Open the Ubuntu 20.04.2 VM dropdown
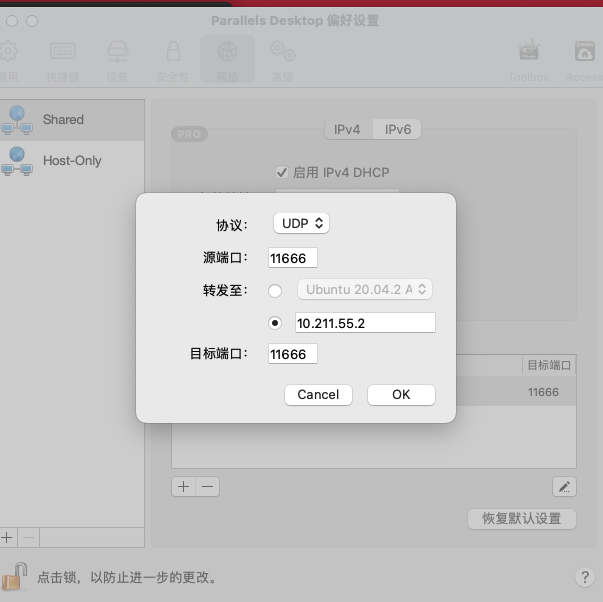Screen dimensions: 603x602 click(x=365, y=289)
